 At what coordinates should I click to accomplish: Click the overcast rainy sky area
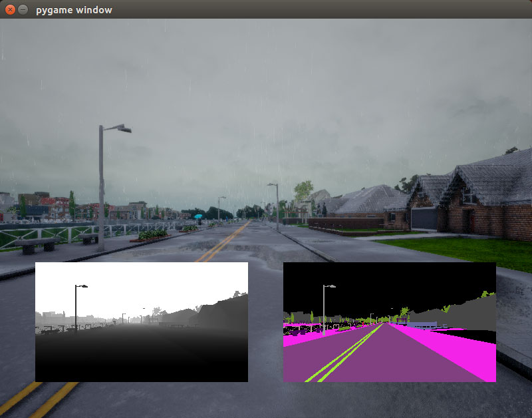pyautogui.click(x=266, y=102)
